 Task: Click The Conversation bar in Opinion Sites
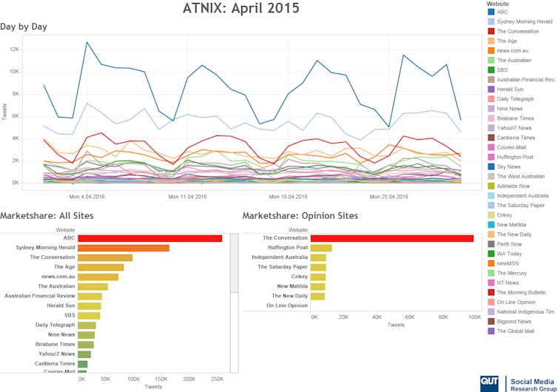point(392,238)
